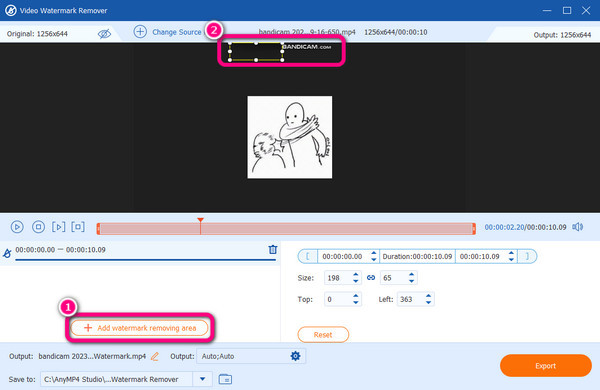The image size is (600, 390).
Task: Click the Left position field showing 363
Action: pyautogui.click(x=411, y=299)
